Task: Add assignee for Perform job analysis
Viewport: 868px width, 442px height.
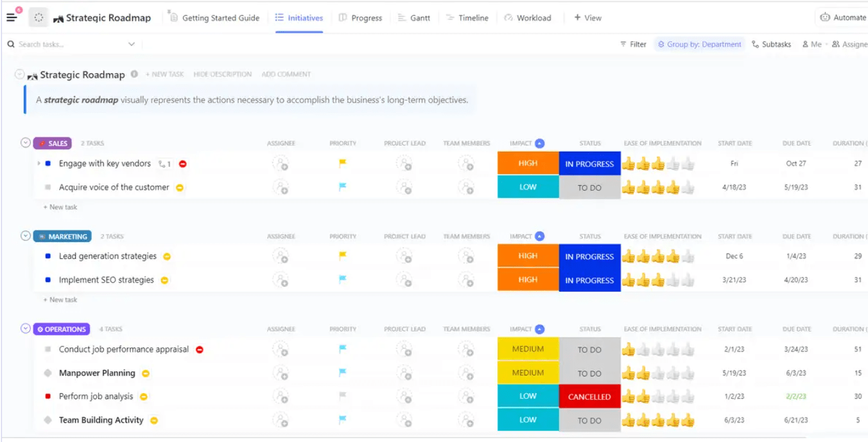Action: [x=281, y=396]
